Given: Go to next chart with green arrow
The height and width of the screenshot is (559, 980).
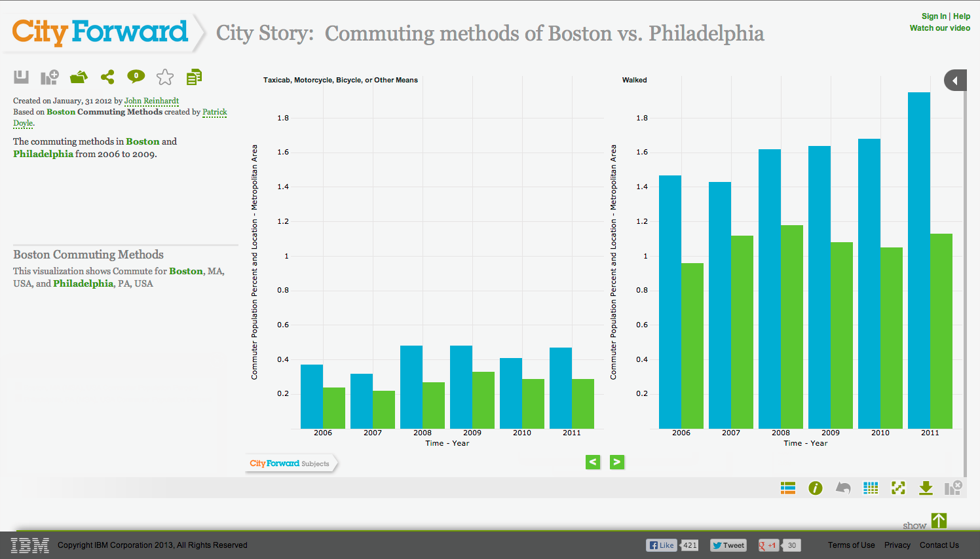Looking at the screenshot, I should pos(617,462).
